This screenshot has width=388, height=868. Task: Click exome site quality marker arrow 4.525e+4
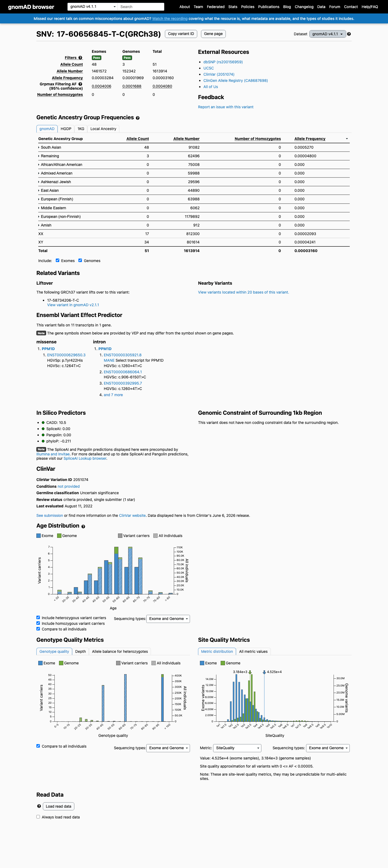coord(264,672)
